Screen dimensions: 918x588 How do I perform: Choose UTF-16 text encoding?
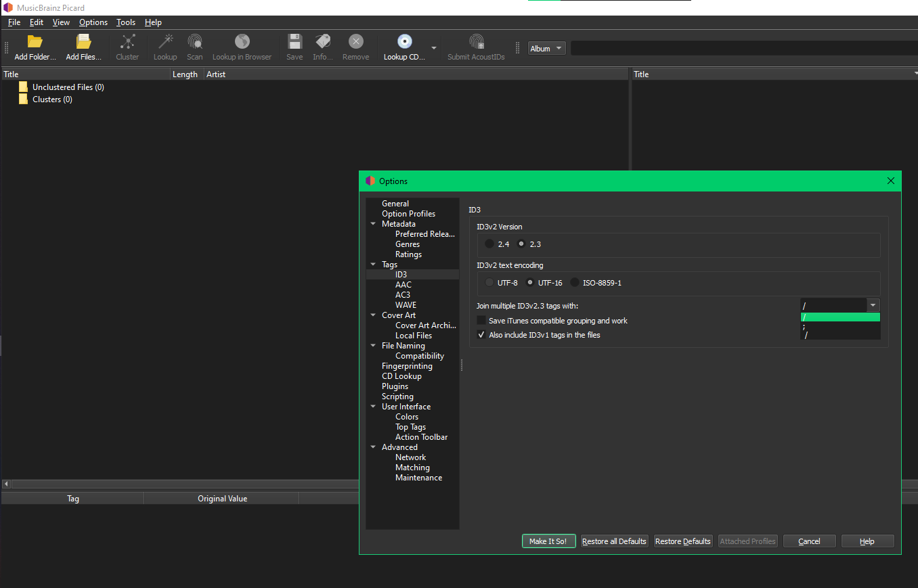click(x=531, y=282)
